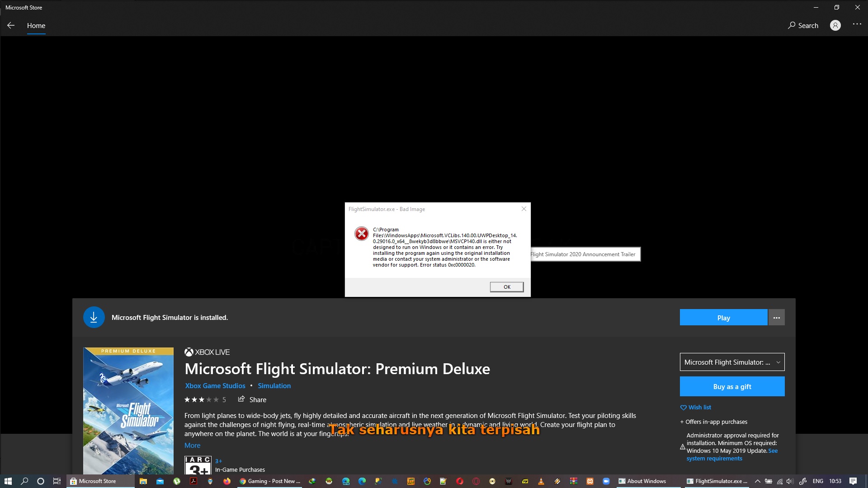Image resolution: width=868 pixels, height=488 pixels.
Task: Open WinRAR from the taskbar
Action: 574,481
